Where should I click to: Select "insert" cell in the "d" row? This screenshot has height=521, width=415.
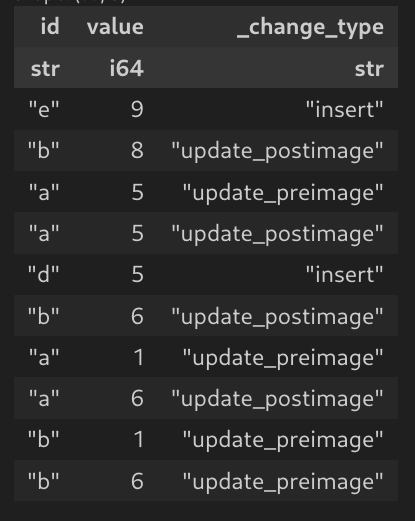coord(345,274)
